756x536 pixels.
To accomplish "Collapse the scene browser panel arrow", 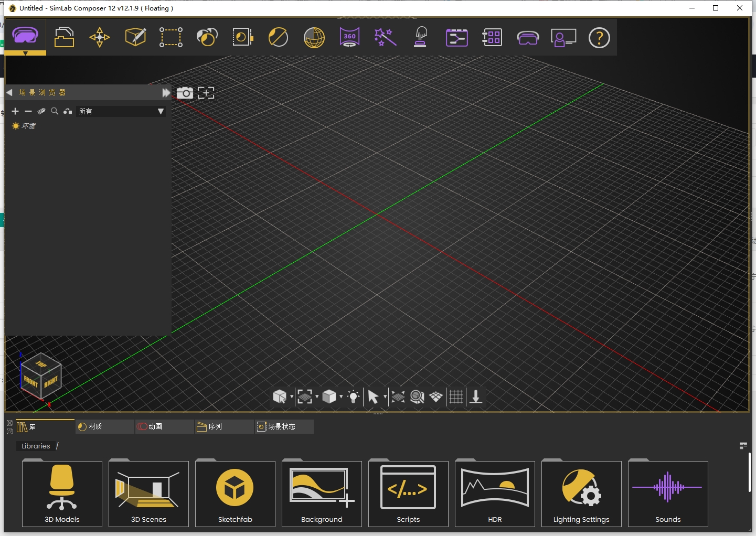I will pos(9,92).
